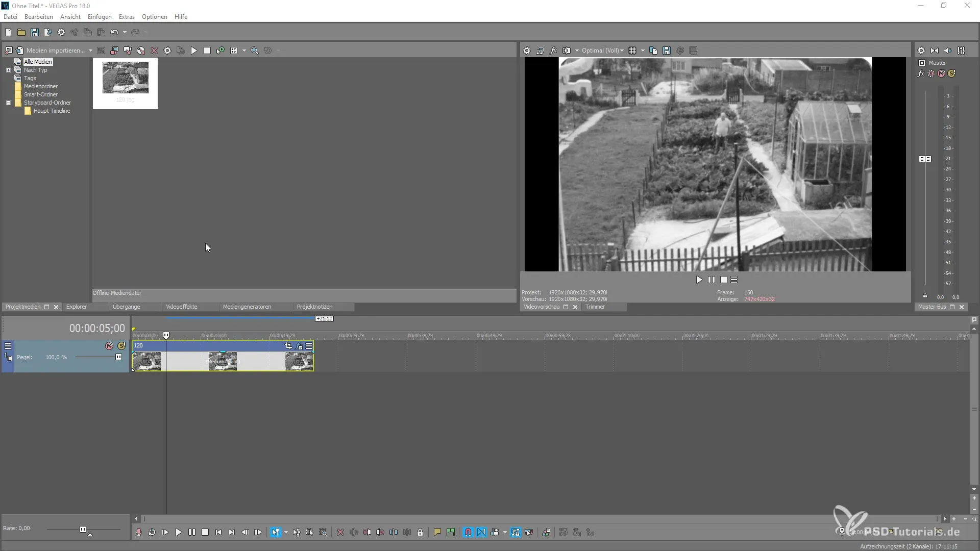Toggle automatic crossfades button
Image resolution: width=980 pixels, height=551 pixels.
[x=481, y=532]
